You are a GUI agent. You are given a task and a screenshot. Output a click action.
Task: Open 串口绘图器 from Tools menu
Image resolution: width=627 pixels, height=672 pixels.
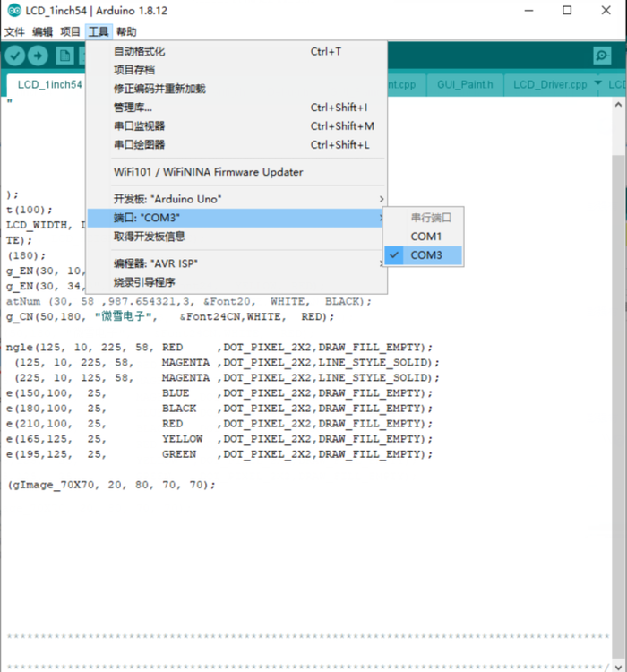(237, 144)
